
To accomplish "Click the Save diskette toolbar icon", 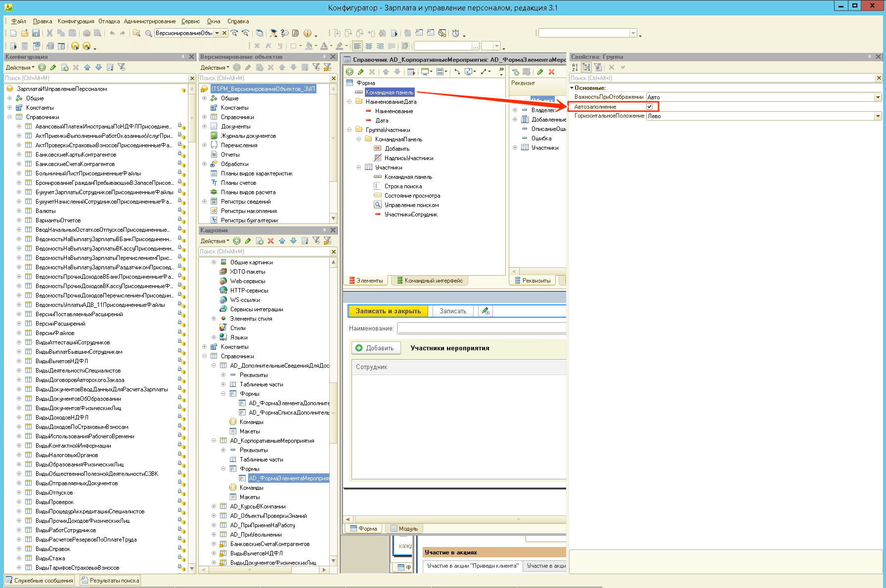I will click(36, 33).
